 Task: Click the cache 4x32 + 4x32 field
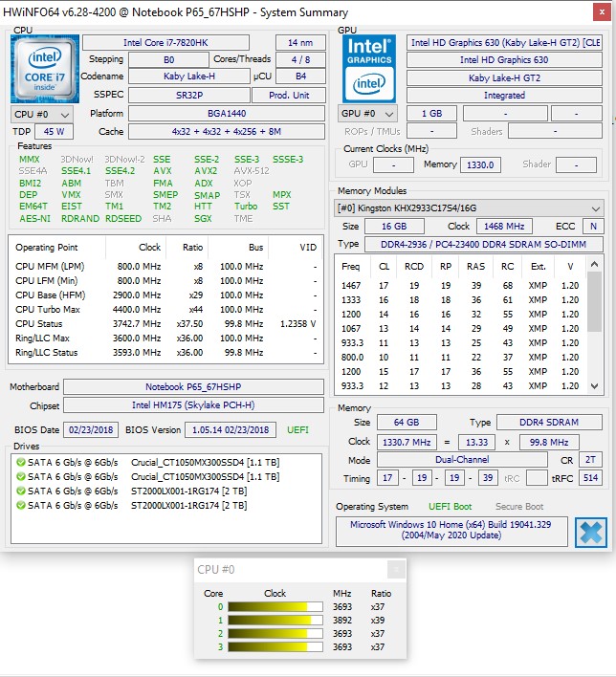[x=227, y=132]
